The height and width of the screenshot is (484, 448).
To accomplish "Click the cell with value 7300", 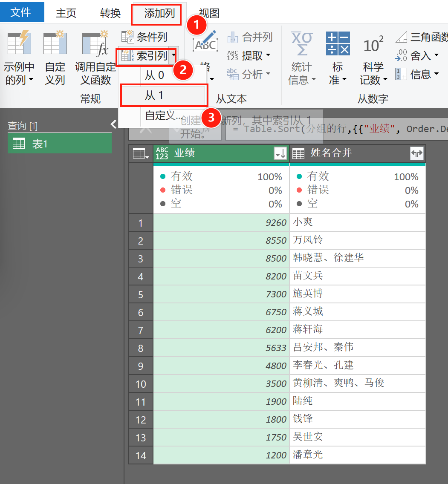I will [221, 294].
